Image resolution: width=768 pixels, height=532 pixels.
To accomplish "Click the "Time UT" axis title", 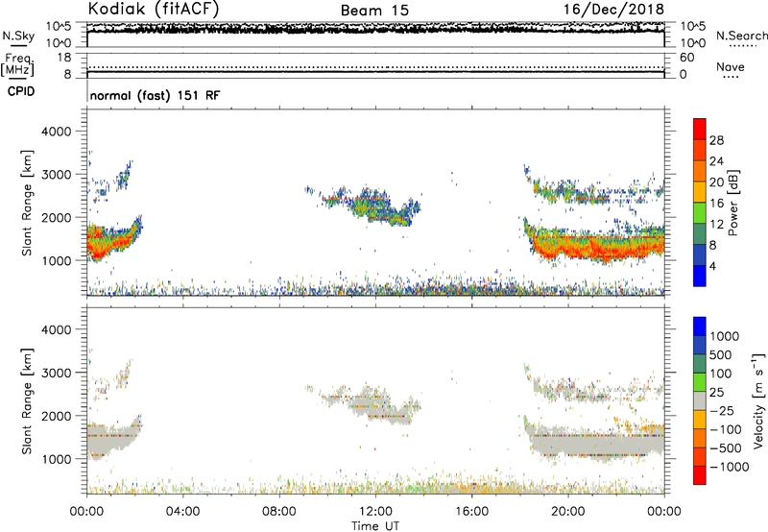I will point(375,526).
